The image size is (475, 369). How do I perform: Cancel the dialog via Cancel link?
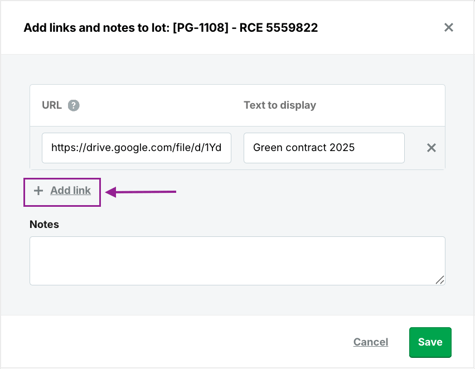[371, 342]
